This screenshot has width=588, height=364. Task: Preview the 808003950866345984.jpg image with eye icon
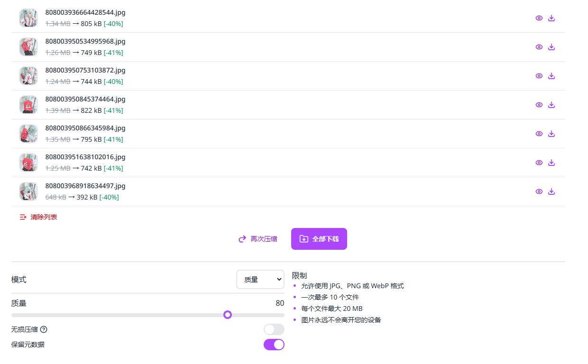click(539, 134)
